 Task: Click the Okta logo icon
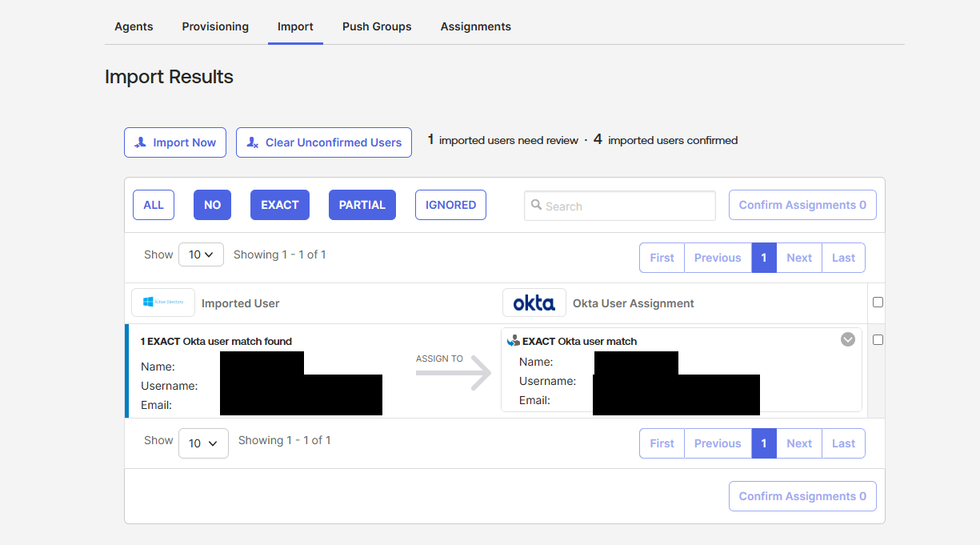click(x=534, y=303)
